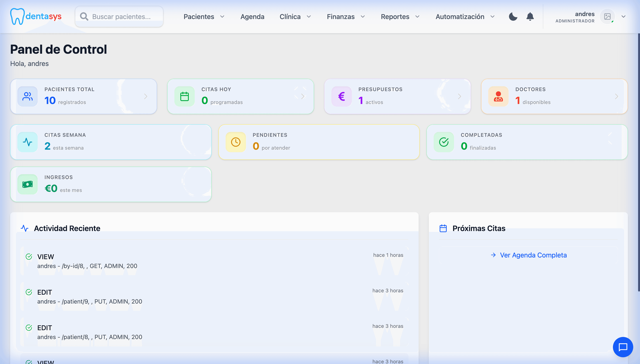Click the Pendientes clock icon
Viewport: 640px width, 364px height.
click(236, 142)
